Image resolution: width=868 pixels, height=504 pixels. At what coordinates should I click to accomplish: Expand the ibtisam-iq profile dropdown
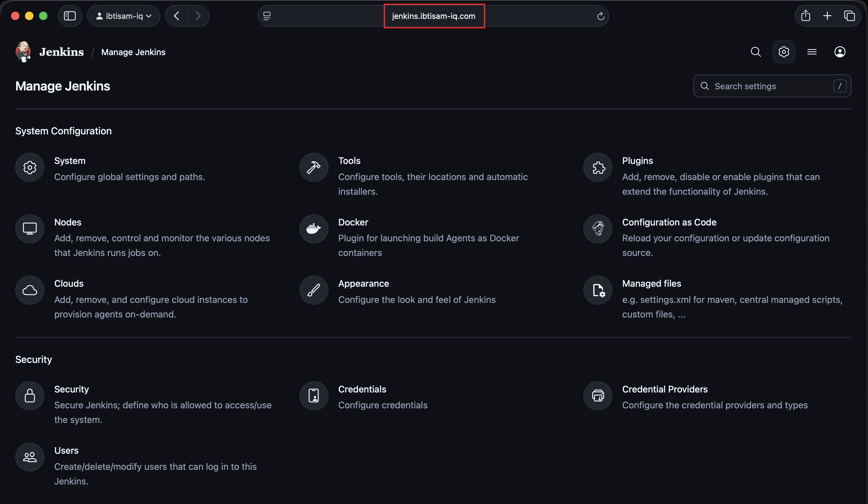pyautogui.click(x=124, y=16)
